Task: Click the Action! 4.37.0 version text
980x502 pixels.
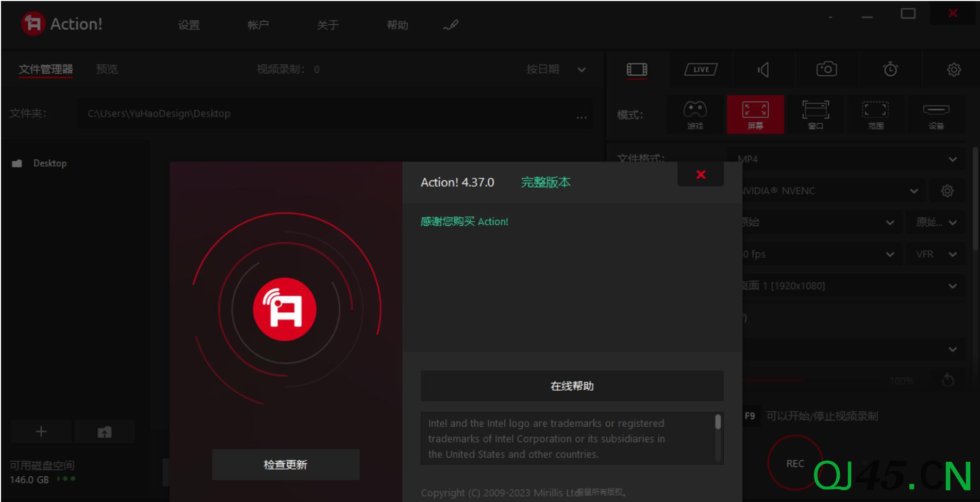Action: (457, 182)
